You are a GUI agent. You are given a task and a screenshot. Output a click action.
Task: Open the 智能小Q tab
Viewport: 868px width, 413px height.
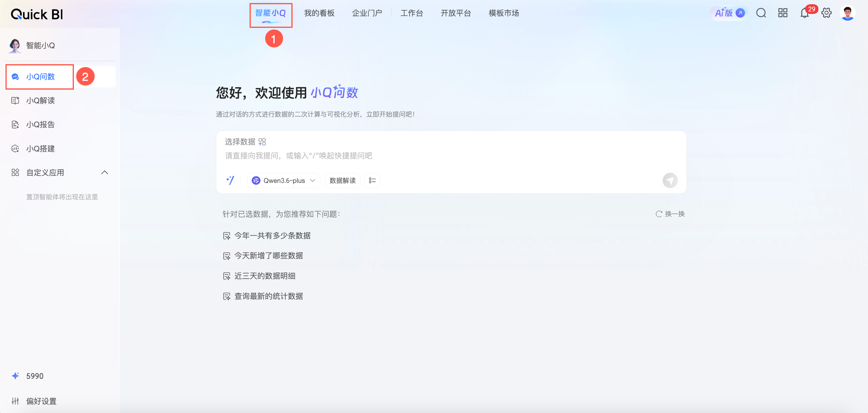[270, 13]
